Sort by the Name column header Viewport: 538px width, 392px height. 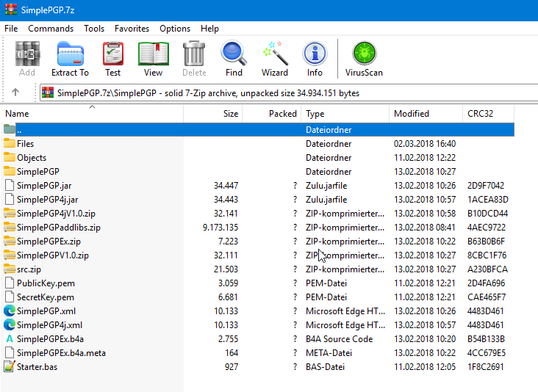[92, 114]
